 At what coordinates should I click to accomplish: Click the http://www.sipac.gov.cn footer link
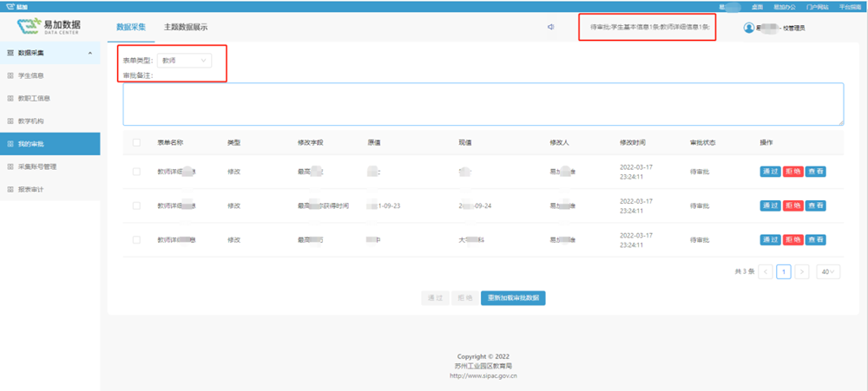pos(483,375)
